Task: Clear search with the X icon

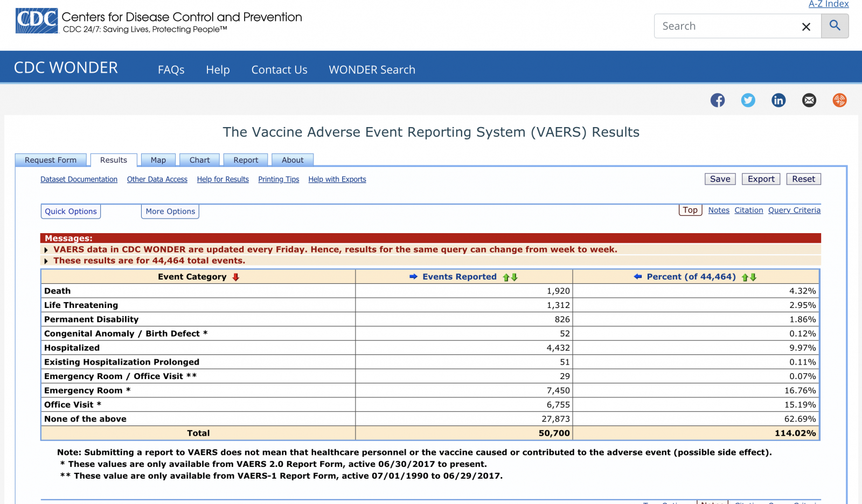Action: click(x=806, y=26)
